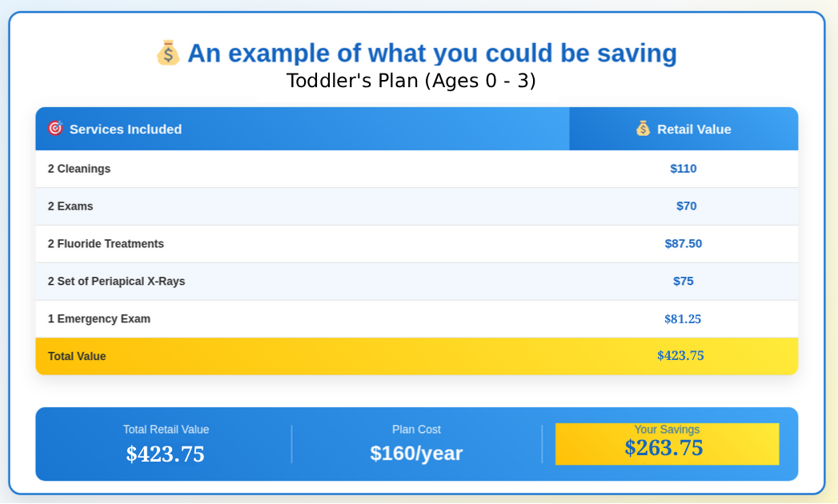Click the Retail Value column header
This screenshot has width=838, height=504.
(x=694, y=129)
